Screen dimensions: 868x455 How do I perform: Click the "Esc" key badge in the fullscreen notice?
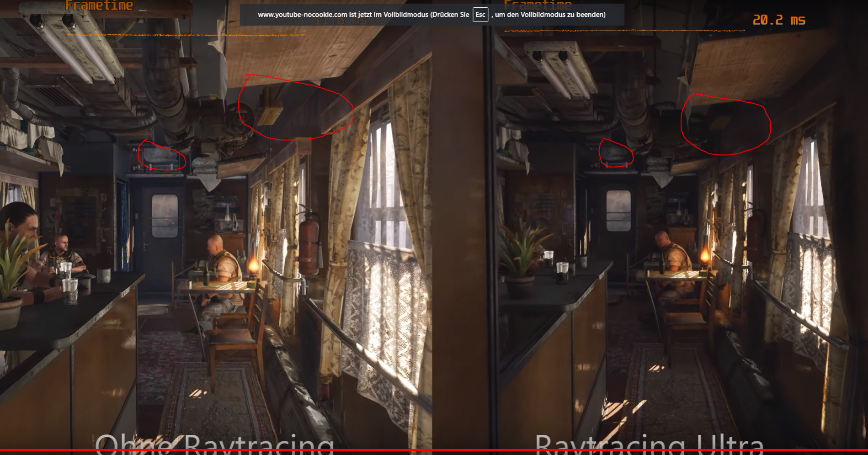pyautogui.click(x=480, y=15)
